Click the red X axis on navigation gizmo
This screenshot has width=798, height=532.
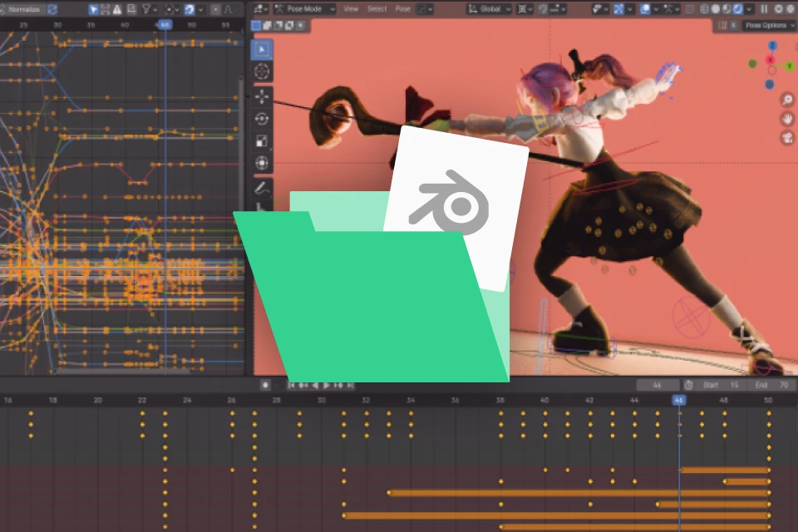(771, 60)
